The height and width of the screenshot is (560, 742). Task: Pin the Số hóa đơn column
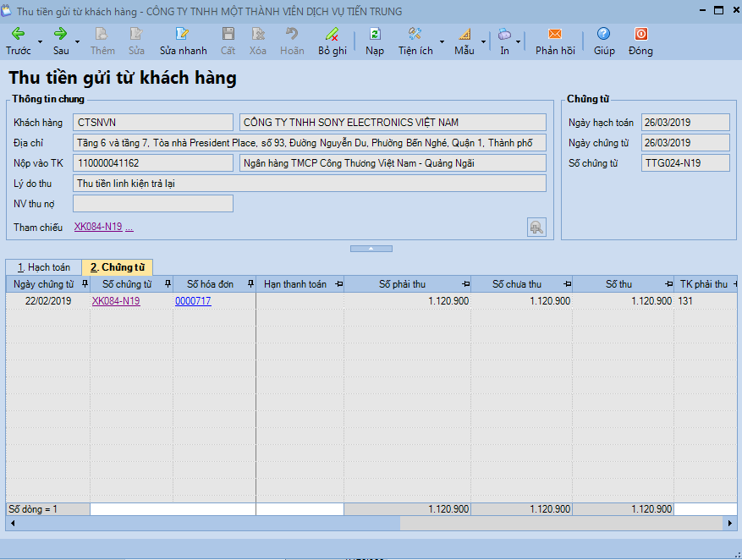250,283
